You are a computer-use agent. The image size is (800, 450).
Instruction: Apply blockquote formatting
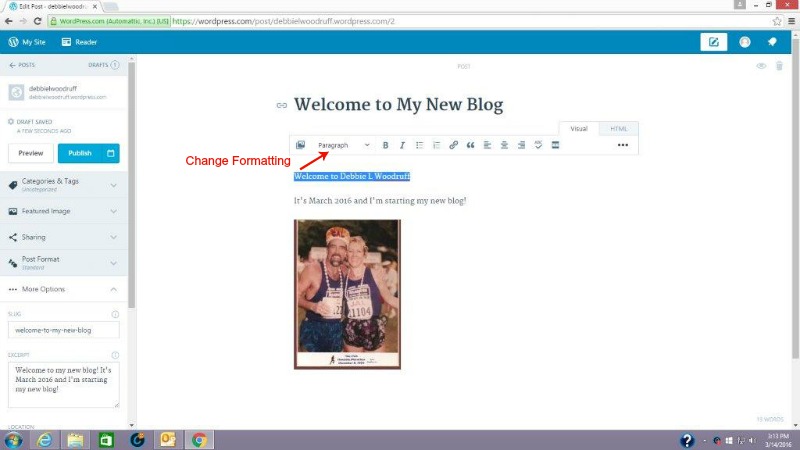470,145
